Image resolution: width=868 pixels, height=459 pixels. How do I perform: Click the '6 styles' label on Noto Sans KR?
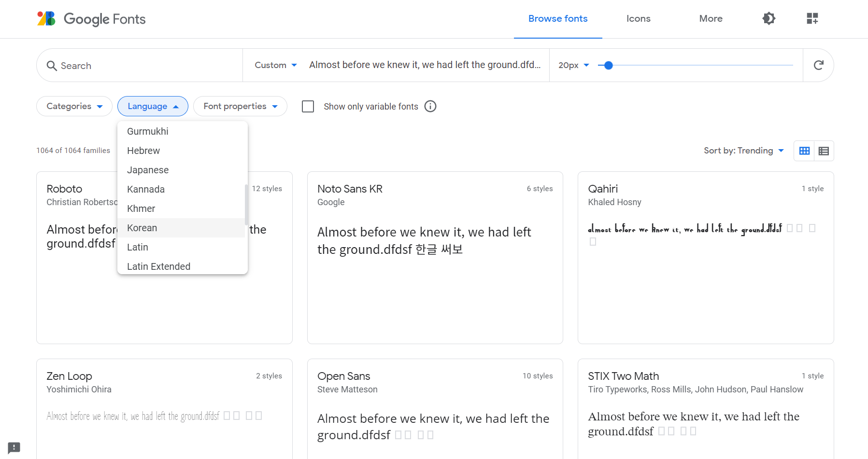pyautogui.click(x=540, y=189)
